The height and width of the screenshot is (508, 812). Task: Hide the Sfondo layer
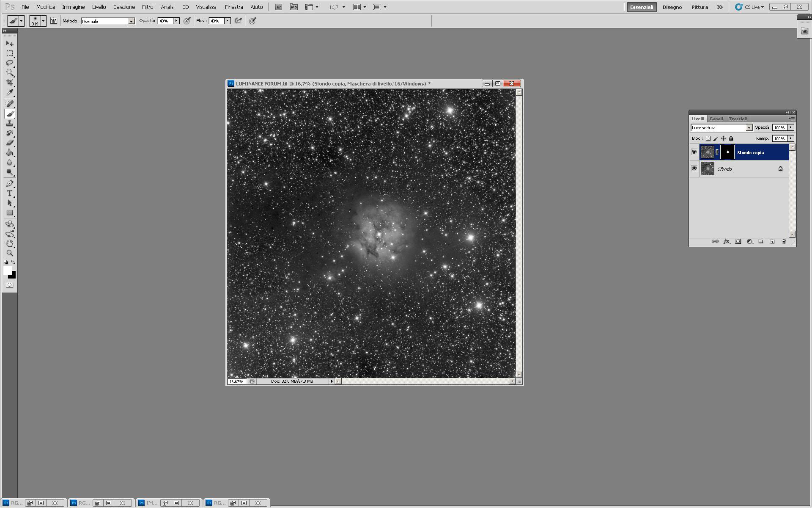point(694,168)
